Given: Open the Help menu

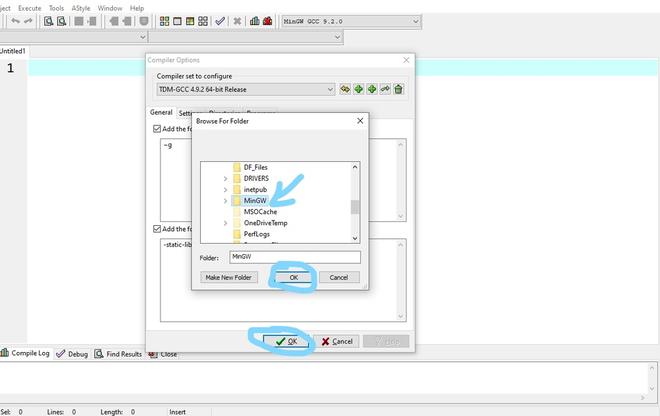Looking at the screenshot, I should coord(137,8).
